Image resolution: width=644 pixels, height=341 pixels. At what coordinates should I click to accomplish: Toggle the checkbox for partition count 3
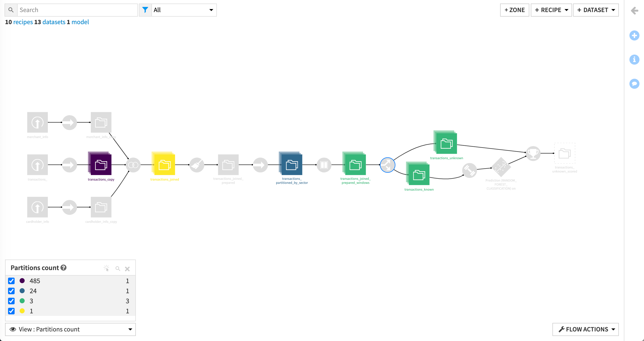coord(12,301)
